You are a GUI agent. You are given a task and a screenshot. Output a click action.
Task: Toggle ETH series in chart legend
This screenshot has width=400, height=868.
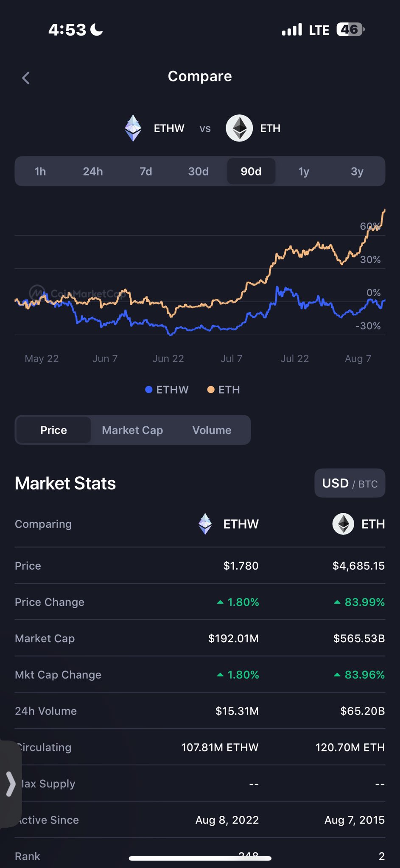click(x=224, y=389)
